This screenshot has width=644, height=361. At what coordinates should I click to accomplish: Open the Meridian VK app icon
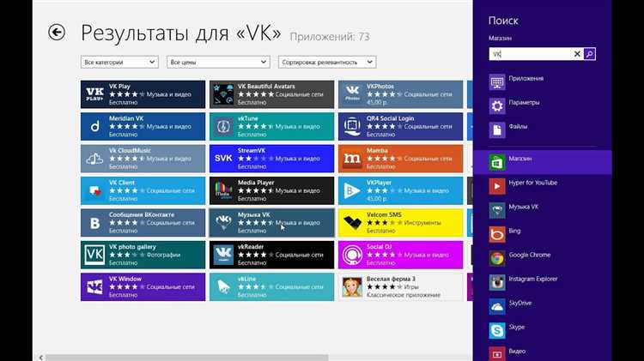pyautogui.click(x=94, y=126)
